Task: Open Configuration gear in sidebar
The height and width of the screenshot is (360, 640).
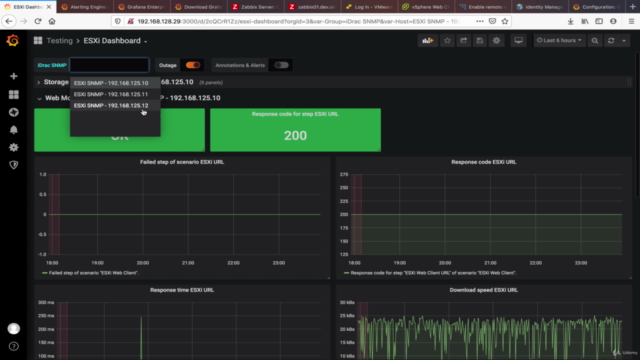Action: (13, 147)
